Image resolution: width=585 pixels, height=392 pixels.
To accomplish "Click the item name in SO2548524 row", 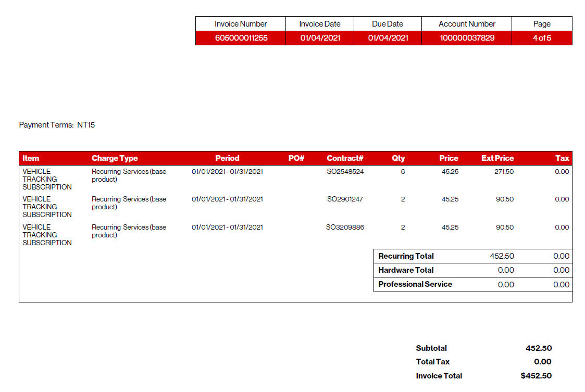I will pyautogui.click(x=47, y=179).
